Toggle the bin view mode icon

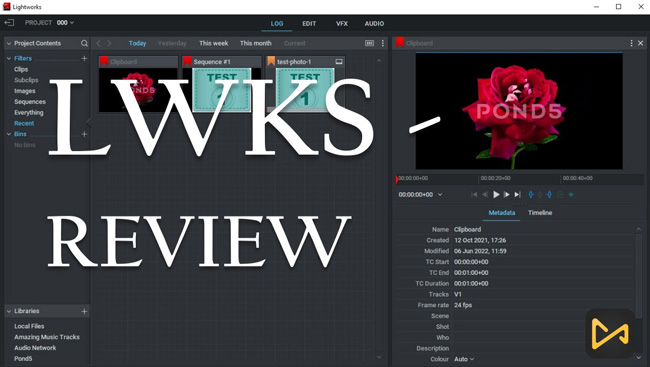pos(369,43)
